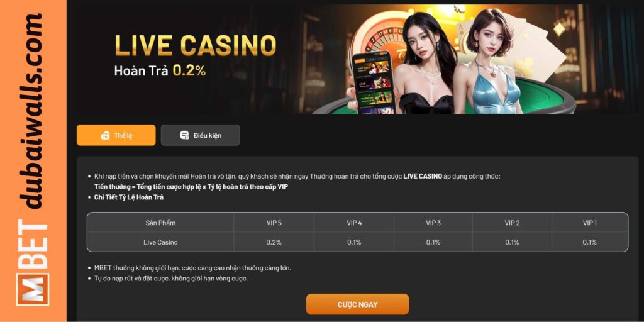
Task: Click the document icon on Điều kiện tab
Action: [184, 135]
